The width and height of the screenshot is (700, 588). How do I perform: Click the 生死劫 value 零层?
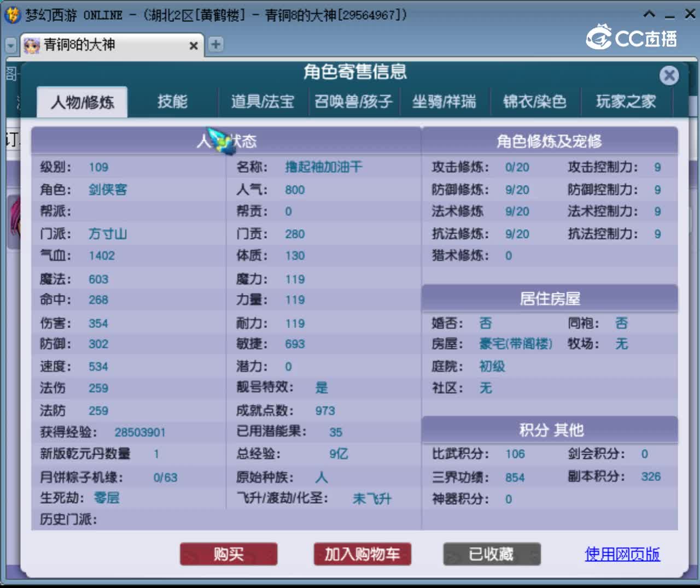106,498
